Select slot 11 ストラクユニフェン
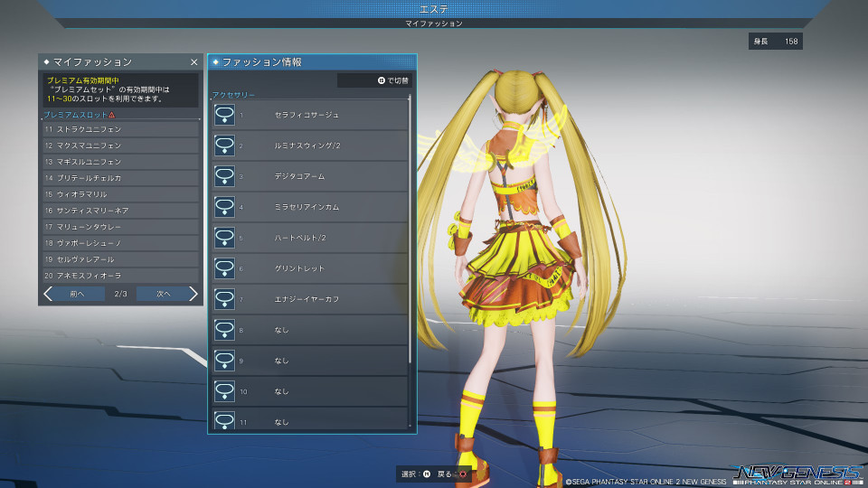 click(x=120, y=129)
